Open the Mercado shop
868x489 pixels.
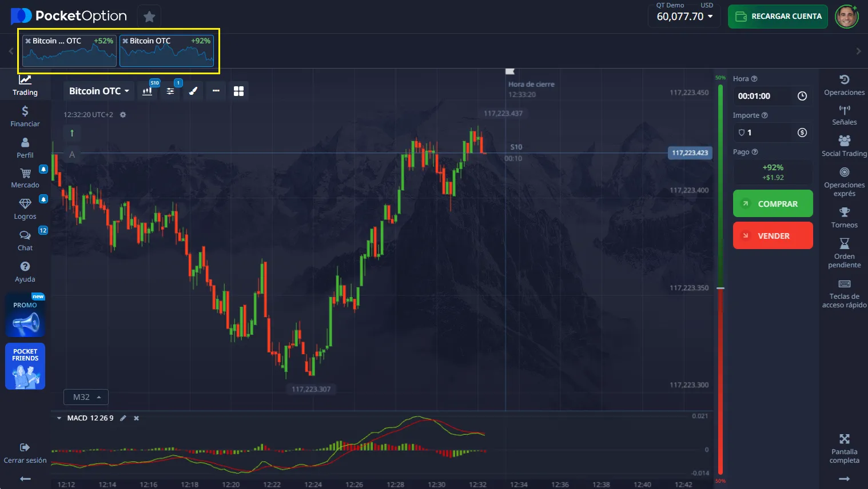(x=25, y=178)
